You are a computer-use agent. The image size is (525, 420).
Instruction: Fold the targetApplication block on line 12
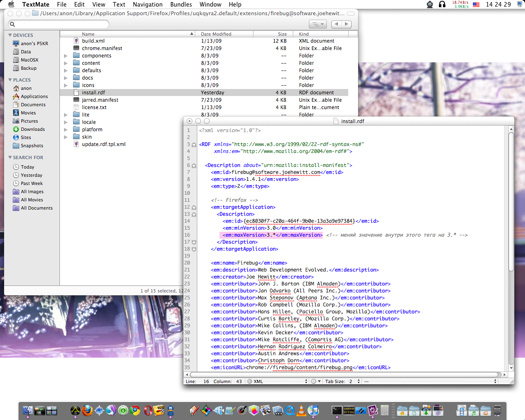tap(194, 208)
